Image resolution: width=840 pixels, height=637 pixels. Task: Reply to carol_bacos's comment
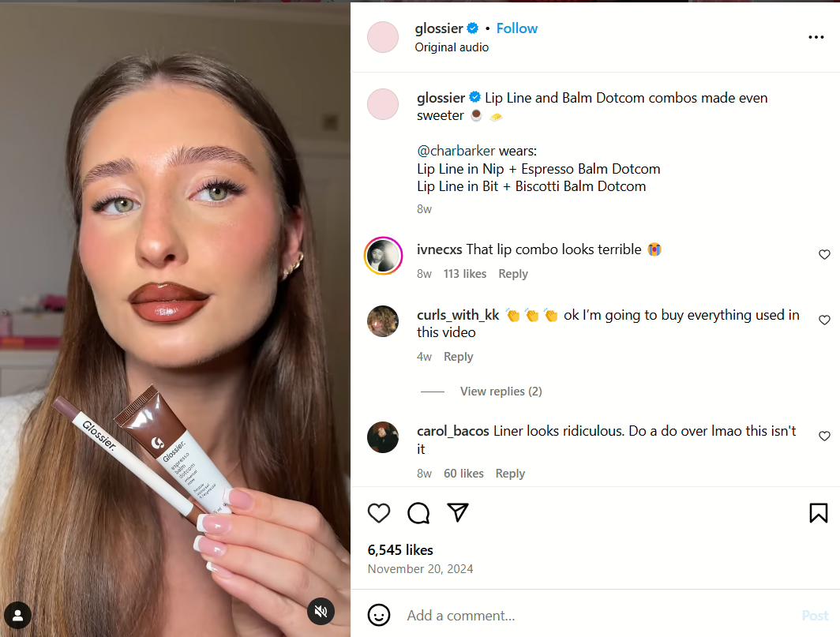510,474
